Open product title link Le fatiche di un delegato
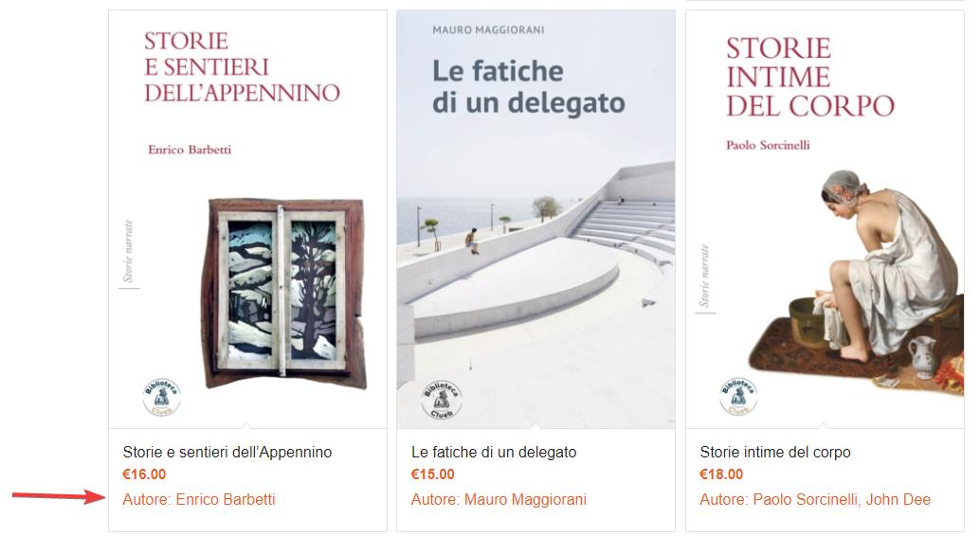This screenshot has height=536, width=980. pos(494,452)
